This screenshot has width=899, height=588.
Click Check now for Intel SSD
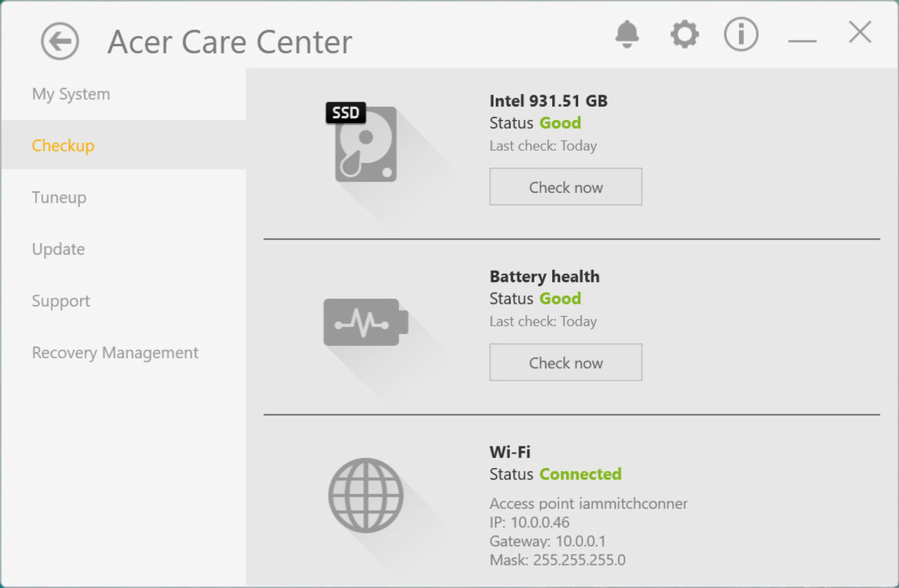(x=565, y=187)
